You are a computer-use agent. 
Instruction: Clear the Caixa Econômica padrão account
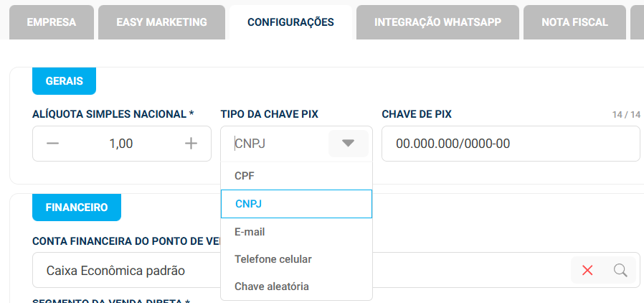coord(588,270)
